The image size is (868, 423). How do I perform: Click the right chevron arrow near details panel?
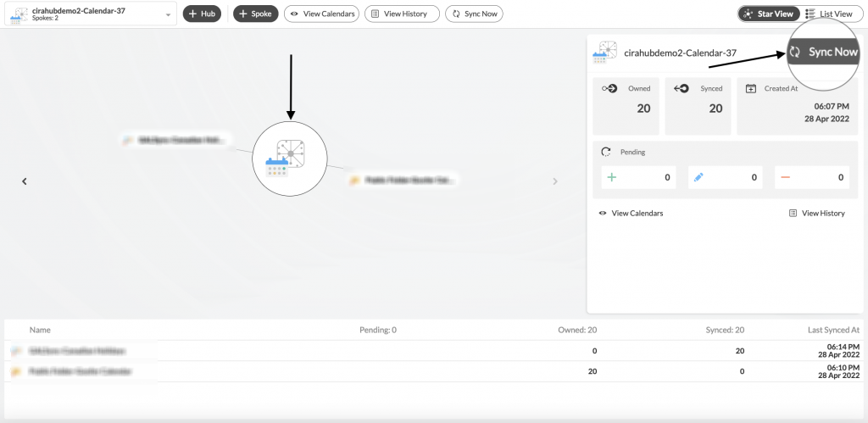555,181
